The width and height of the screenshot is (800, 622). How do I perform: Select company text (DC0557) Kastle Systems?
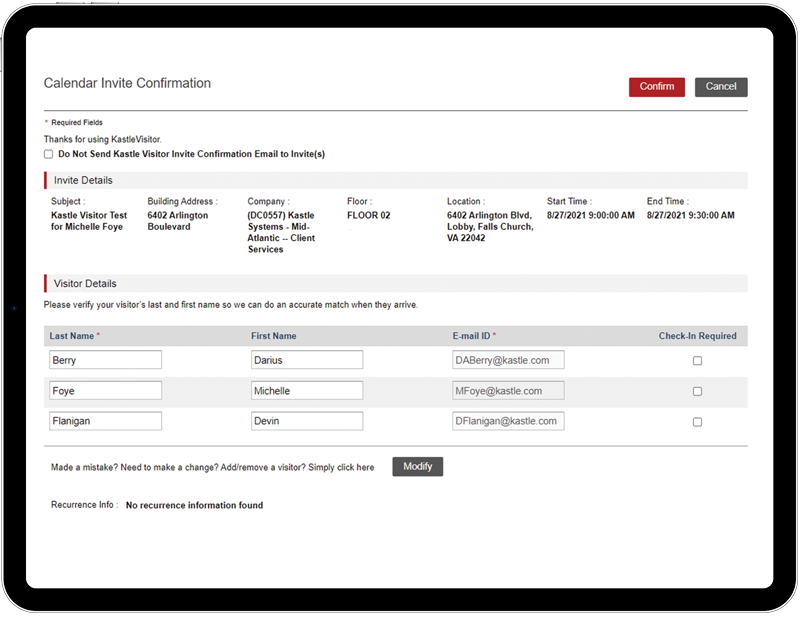pyautogui.click(x=281, y=232)
